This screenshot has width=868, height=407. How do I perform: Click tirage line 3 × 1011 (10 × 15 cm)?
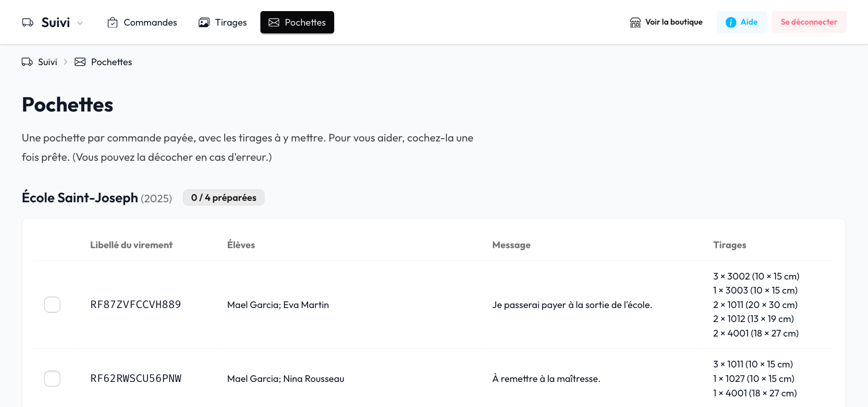click(753, 364)
